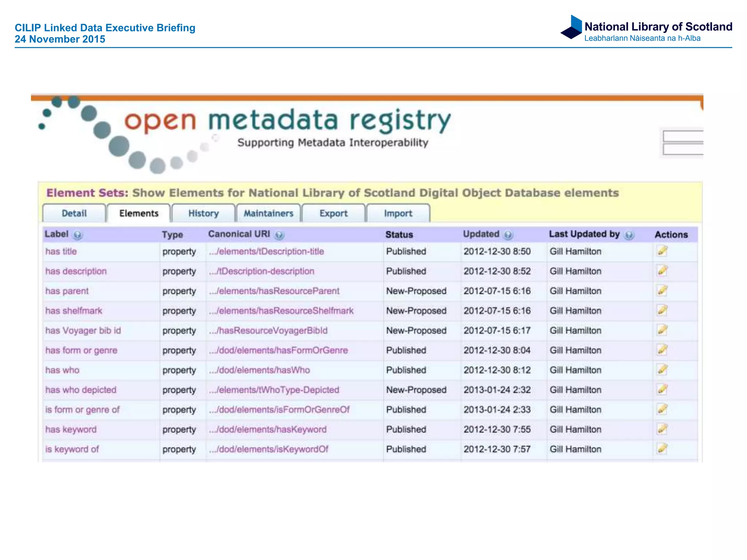Select the Elements tab
This screenshot has width=747, height=560.
139,213
